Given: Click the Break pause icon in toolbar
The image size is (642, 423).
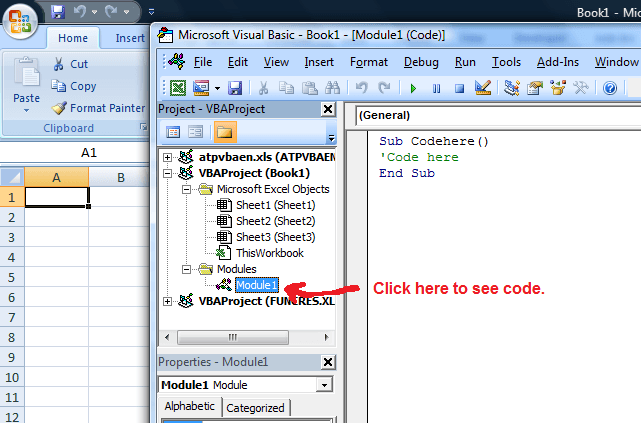Looking at the screenshot, I should (x=436, y=88).
